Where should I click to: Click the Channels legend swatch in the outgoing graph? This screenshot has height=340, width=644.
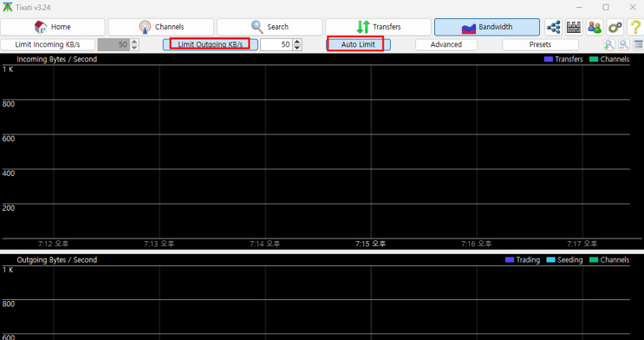594,260
